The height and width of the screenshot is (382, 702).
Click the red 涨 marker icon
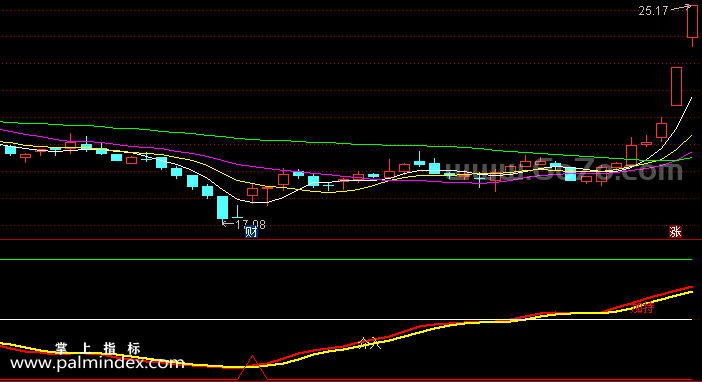(x=675, y=232)
